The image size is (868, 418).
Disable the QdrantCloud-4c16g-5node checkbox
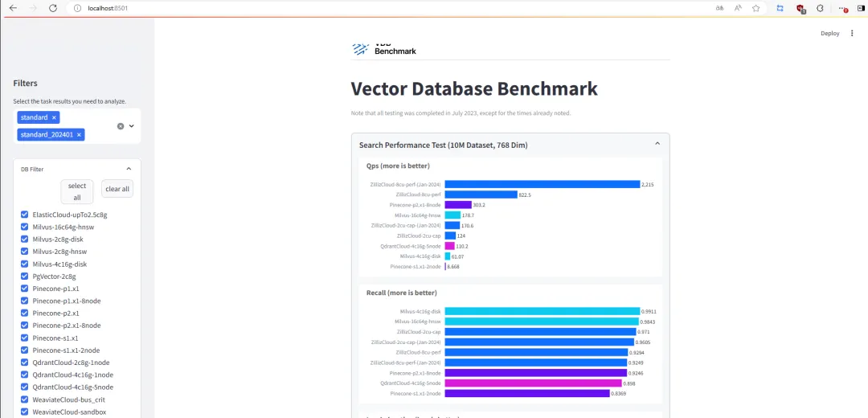(x=24, y=387)
